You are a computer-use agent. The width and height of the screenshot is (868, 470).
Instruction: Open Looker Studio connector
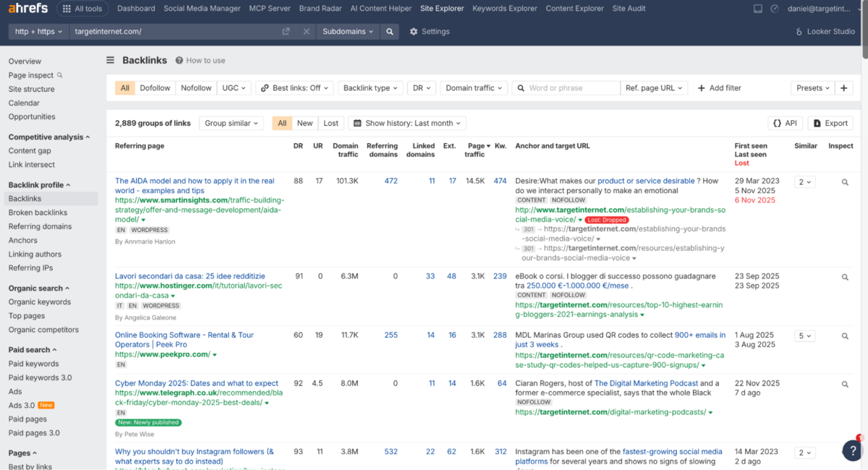(x=825, y=32)
